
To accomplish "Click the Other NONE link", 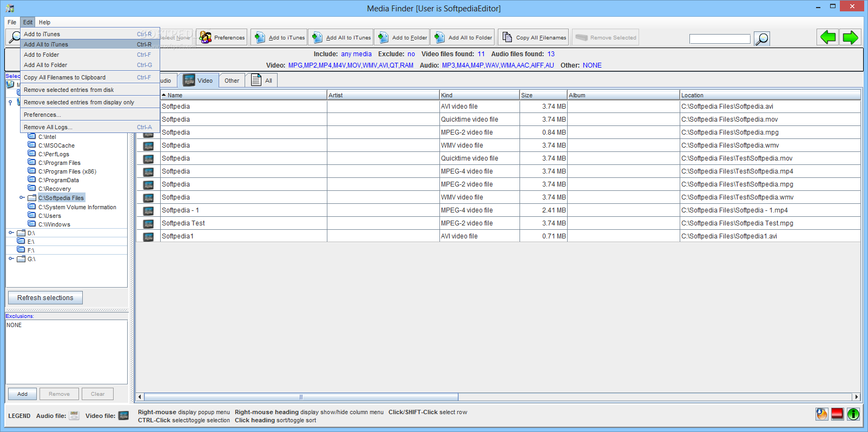I will tap(592, 65).
